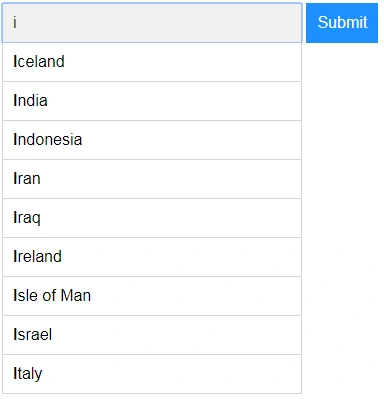Select the three-word Isle of Man entry

[152, 296]
